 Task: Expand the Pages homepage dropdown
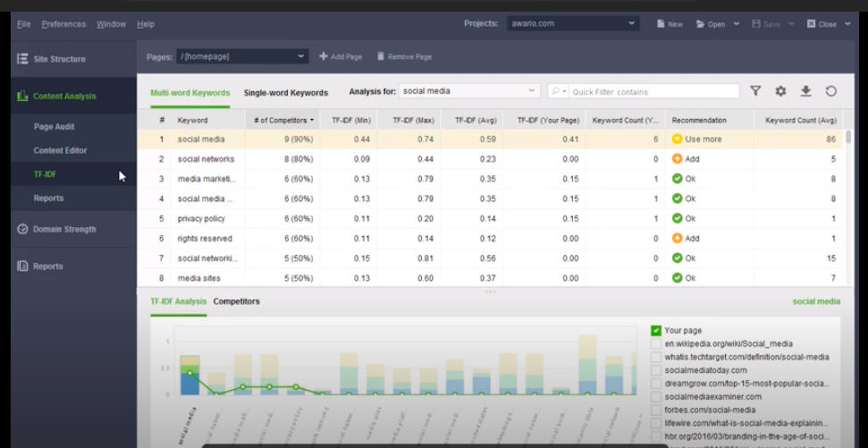pos(242,56)
